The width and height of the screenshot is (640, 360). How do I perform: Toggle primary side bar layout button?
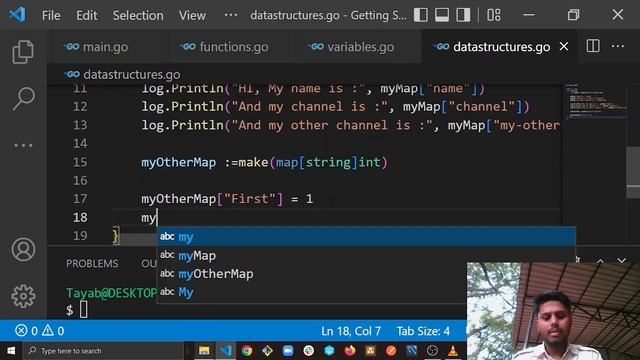(421, 15)
